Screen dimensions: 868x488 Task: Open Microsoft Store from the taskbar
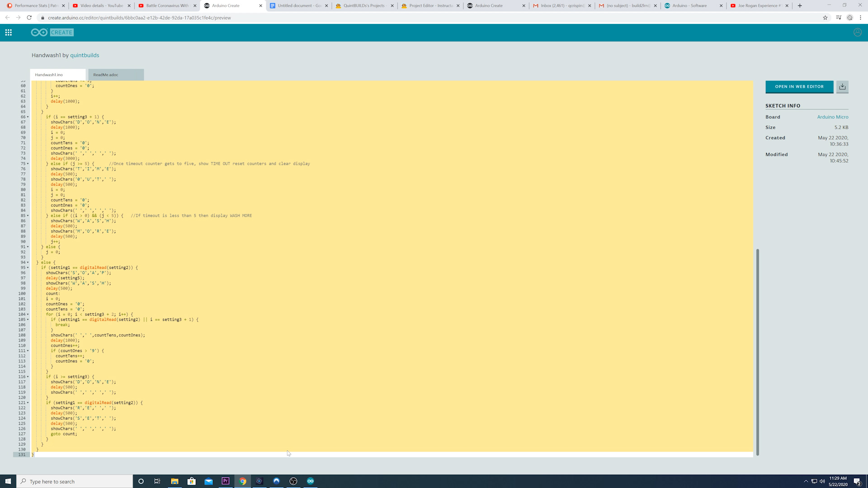191,481
